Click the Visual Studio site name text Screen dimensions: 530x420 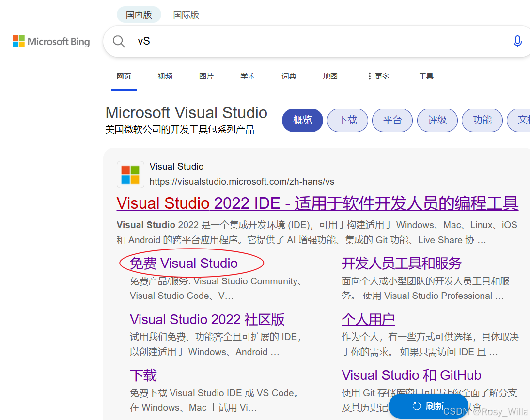(x=176, y=166)
